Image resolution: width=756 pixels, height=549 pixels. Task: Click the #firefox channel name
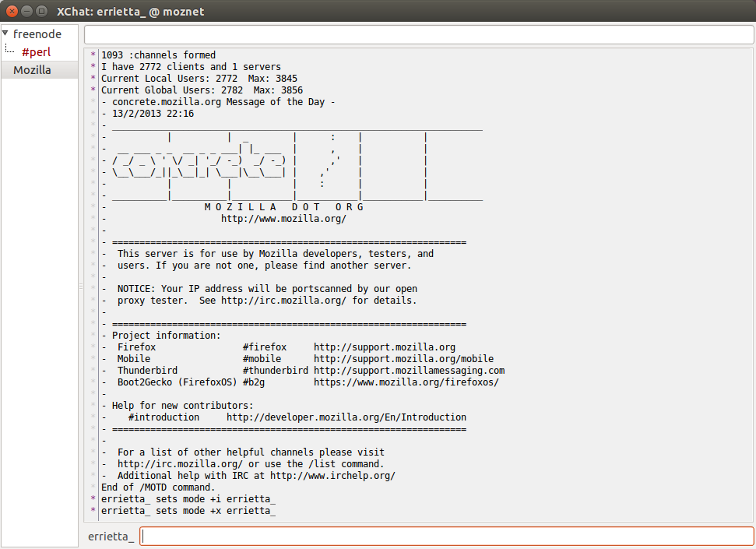[265, 347]
